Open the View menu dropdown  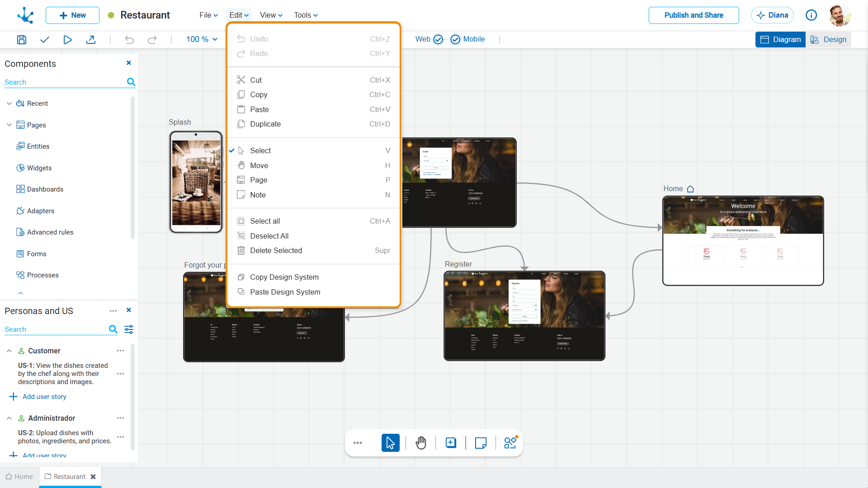pos(271,15)
